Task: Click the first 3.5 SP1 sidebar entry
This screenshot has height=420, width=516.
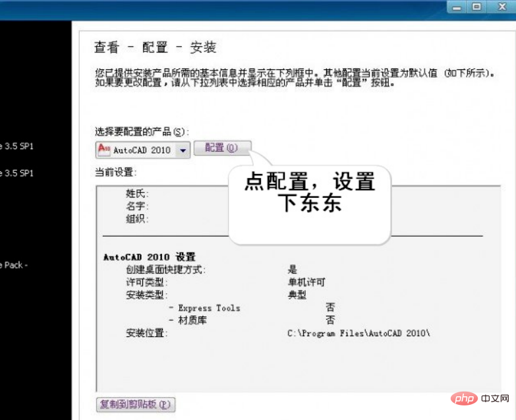Action: (x=16, y=146)
